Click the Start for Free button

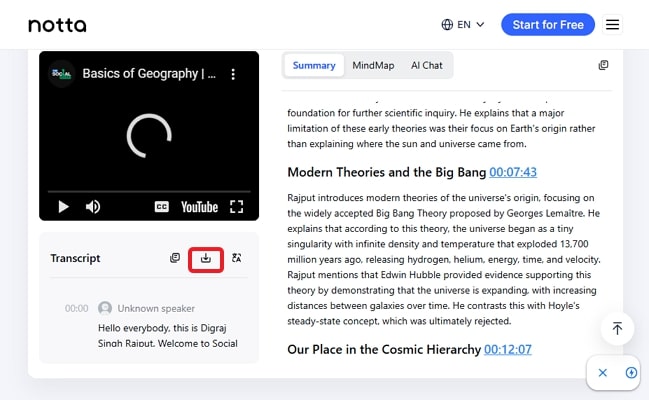coord(547,24)
